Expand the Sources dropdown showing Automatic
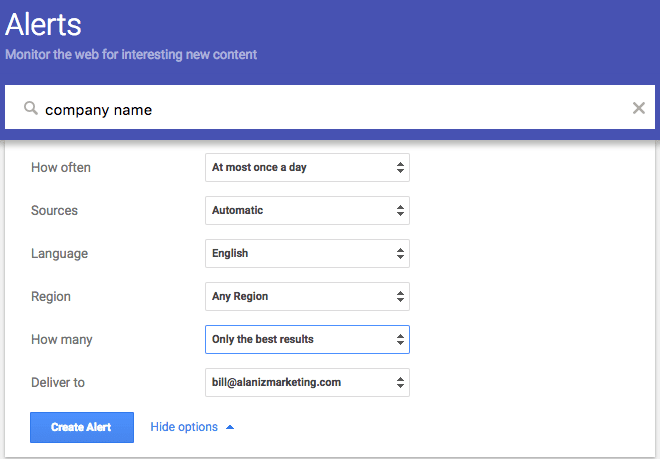660x459 pixels. (307, 211)
